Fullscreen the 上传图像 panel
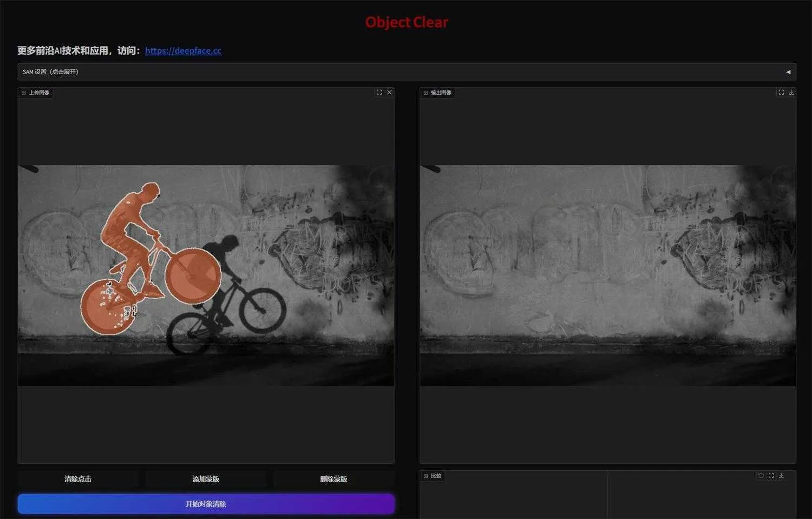This screenshot has width=812, height=519. pyautogui.click(x=379, y=93)
